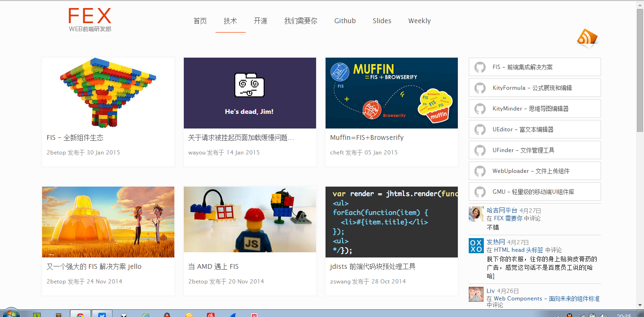Open the MUFFIN = FIS + BROWSERIFY image
The image size is (644, 317).
(x=392, y=93)
